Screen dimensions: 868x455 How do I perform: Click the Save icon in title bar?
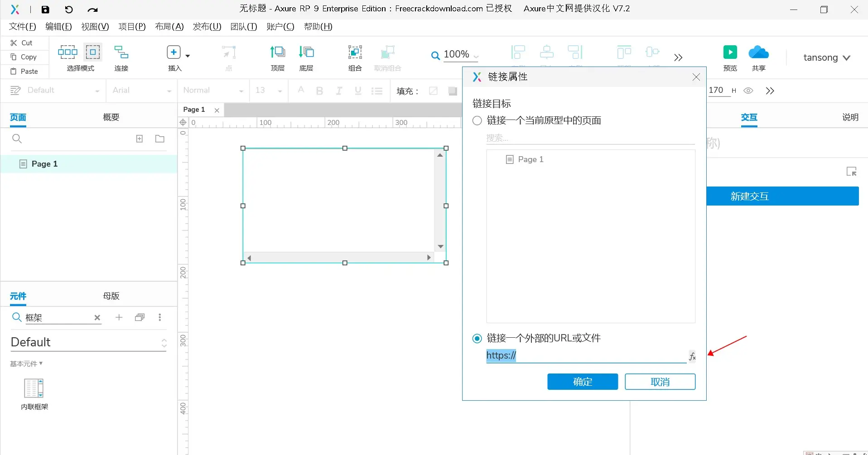45,10
